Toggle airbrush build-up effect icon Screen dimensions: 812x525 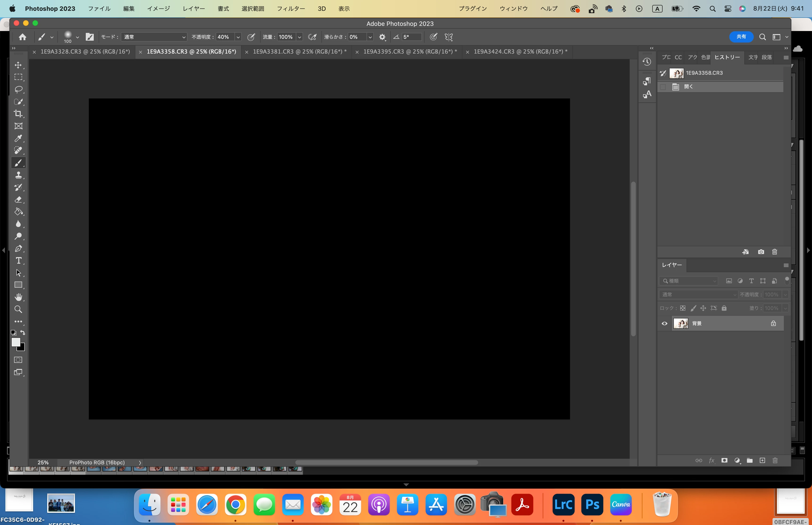pos(312,37)
